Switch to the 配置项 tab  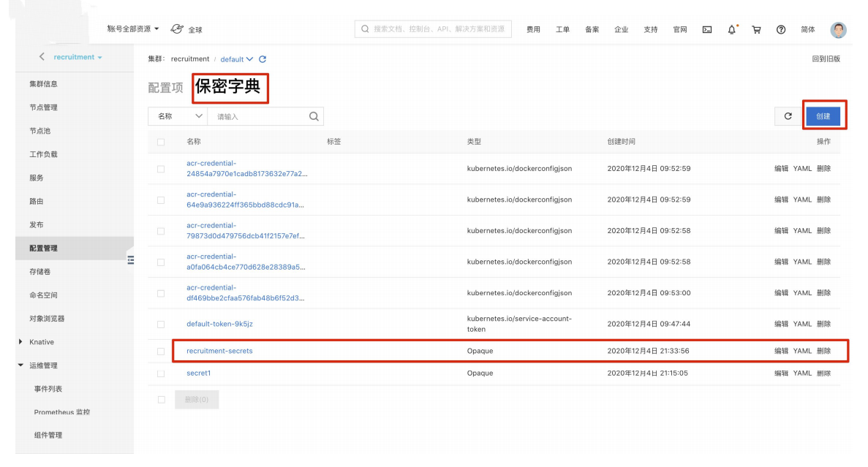(165, 88)
